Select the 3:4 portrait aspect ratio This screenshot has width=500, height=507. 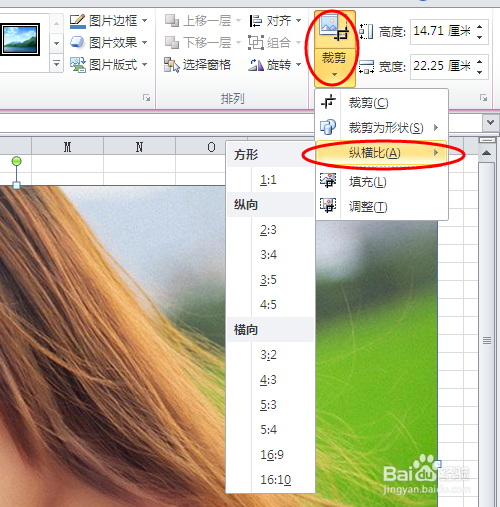click(270, 255)
